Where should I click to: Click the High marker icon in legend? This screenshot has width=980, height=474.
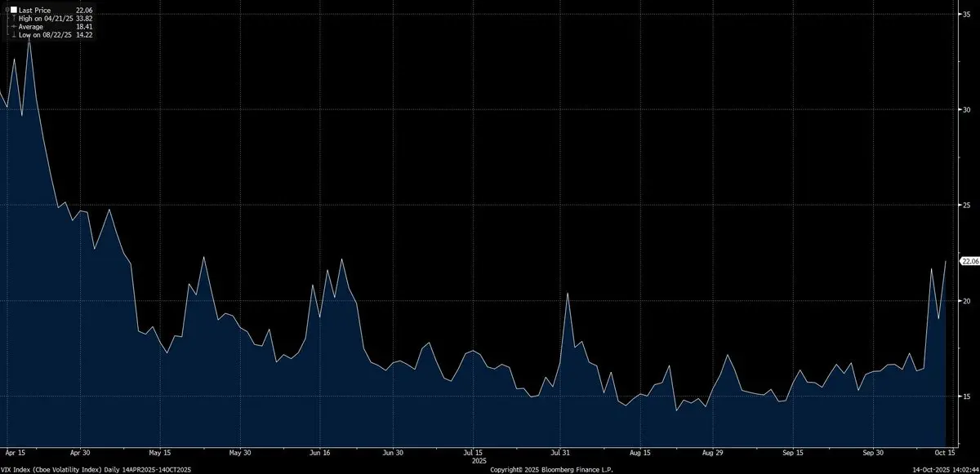(x=13, y=19)
